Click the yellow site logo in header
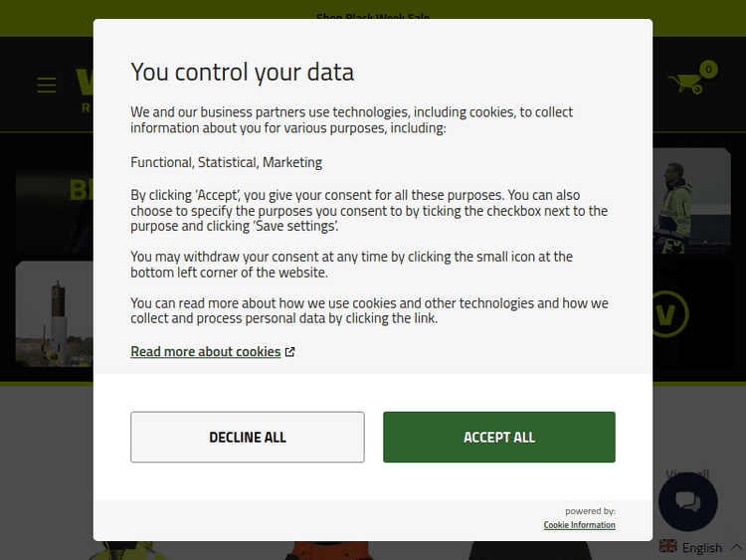 [84, 88]
